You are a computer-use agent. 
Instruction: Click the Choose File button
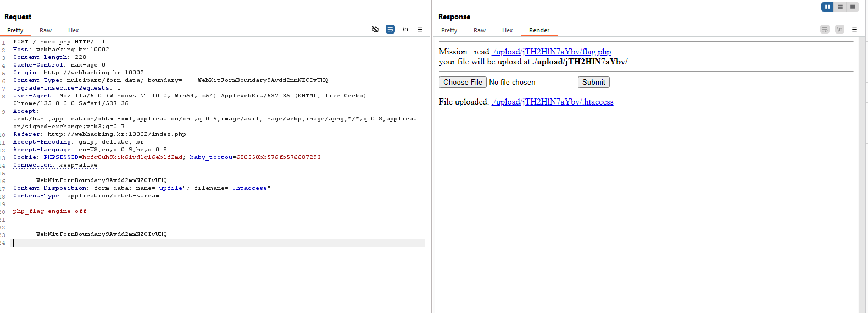point(463,82)
